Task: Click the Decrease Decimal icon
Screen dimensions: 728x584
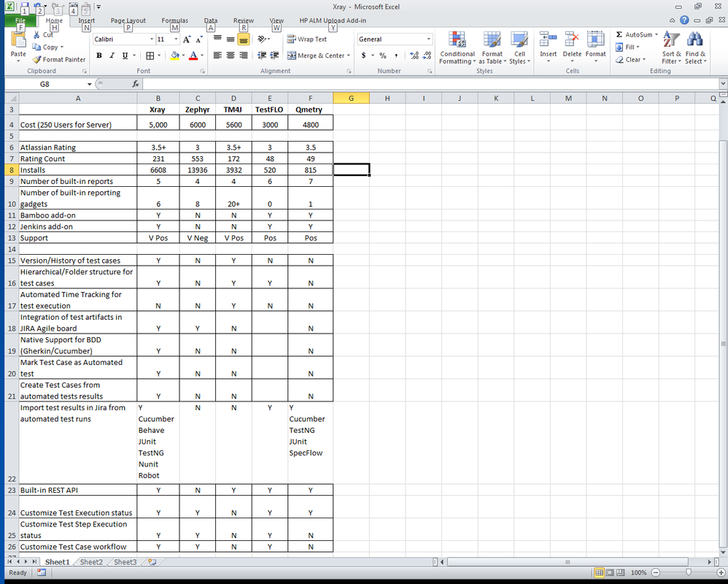Action: tap(427, 55)
